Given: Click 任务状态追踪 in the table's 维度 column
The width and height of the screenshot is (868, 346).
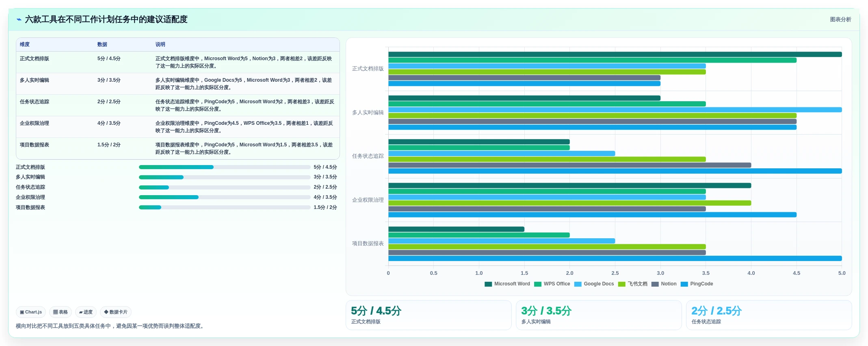Looking at the screenshot, I should [35, 102].
